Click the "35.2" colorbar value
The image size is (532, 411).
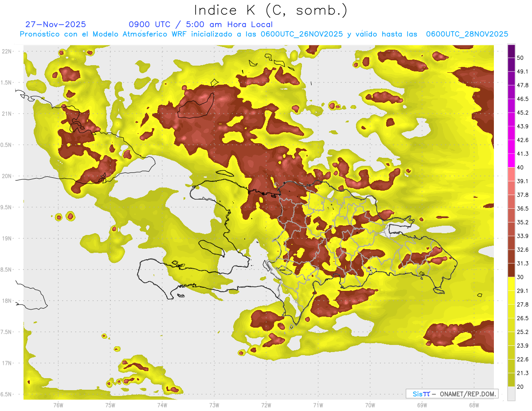523,222
